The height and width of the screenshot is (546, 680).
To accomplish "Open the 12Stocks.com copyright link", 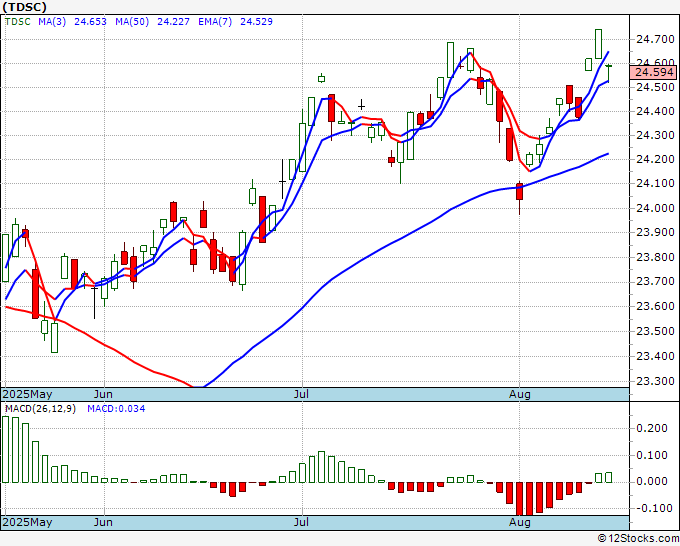I will click(638, 539).
